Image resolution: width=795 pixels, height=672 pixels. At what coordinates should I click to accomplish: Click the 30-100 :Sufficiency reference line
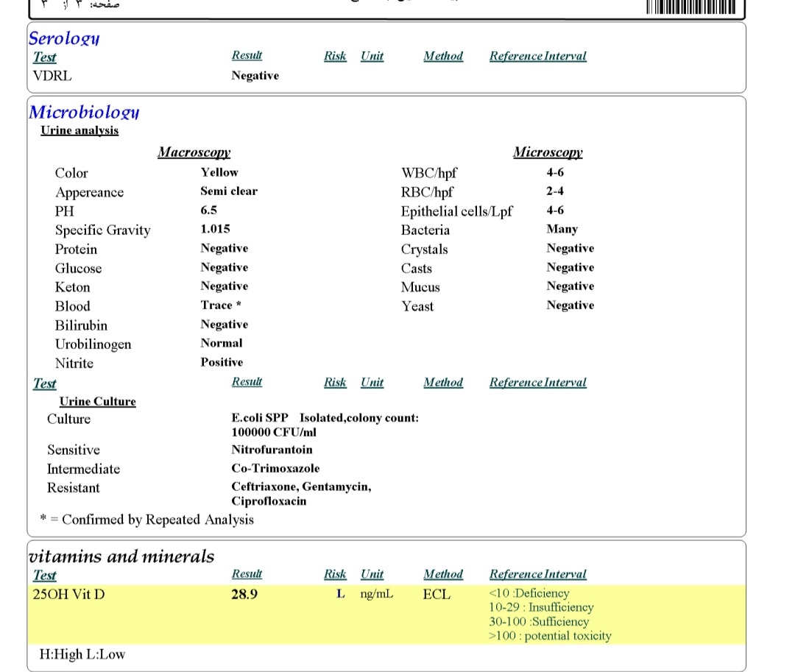click(x=538, y=621)
